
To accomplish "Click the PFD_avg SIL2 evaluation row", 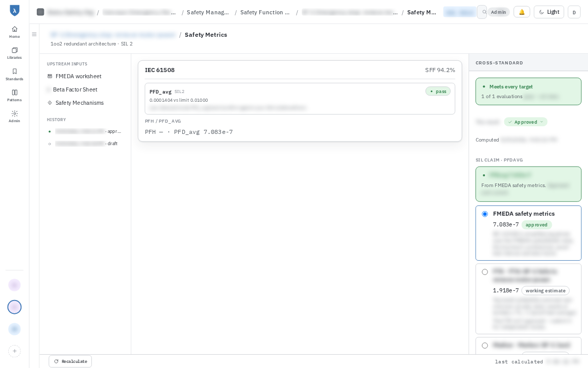I will [x=300, y=98].
